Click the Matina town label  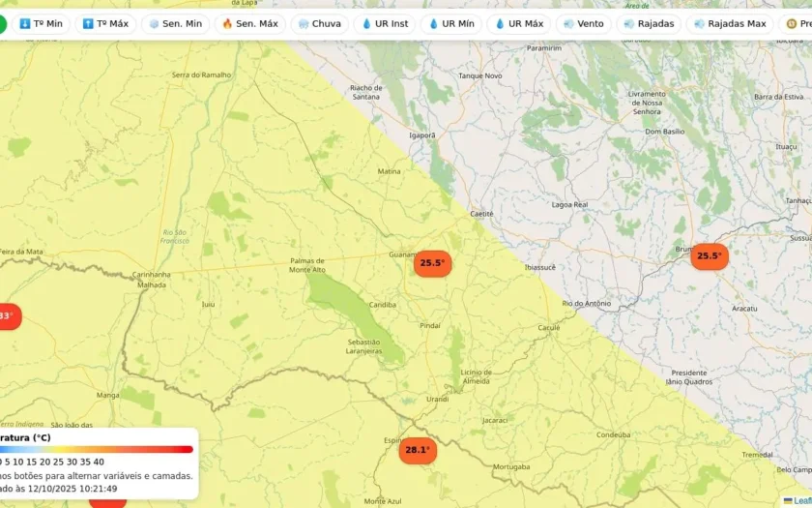coord(389,171)
